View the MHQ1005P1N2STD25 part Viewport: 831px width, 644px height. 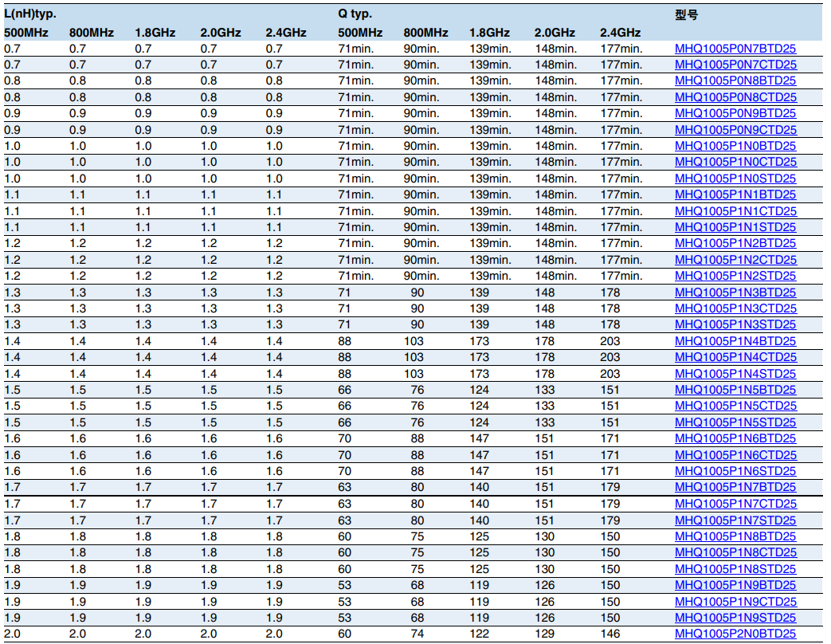pyautogui.click(x=735, y=276)
